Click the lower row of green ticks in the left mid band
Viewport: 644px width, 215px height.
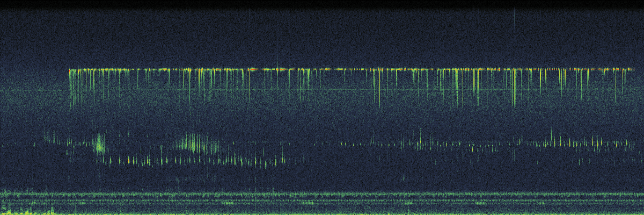(x=188, y=160)
